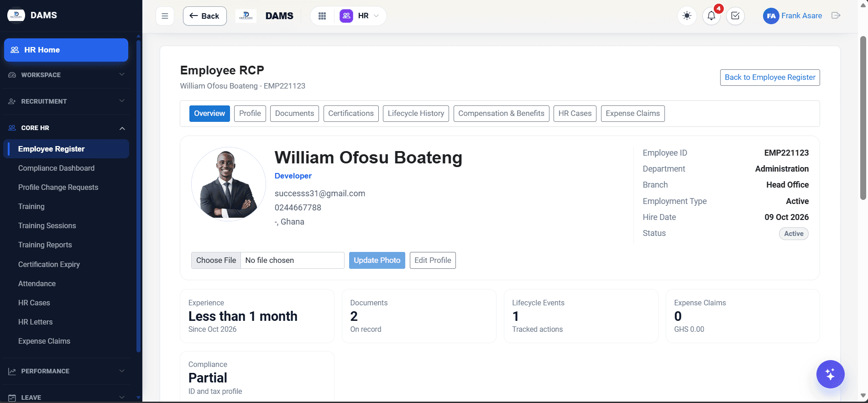Click the logout icon beside Frank Asare

(x=836, y=16)
